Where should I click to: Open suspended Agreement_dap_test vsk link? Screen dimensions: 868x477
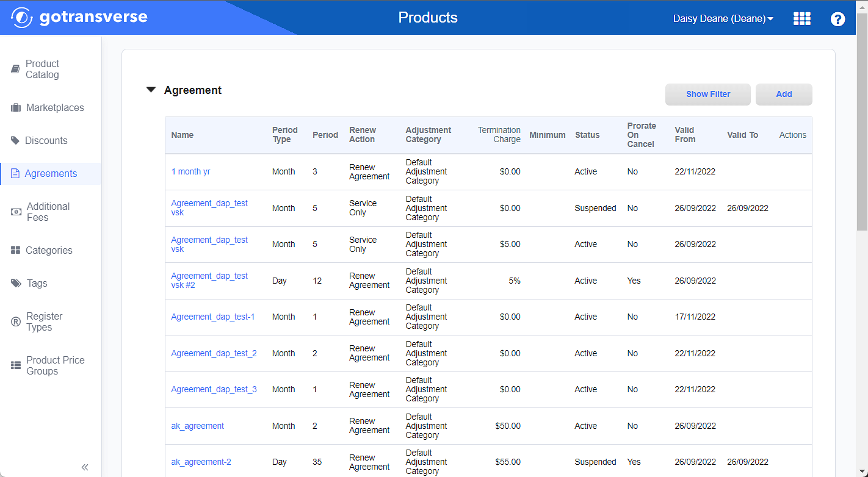[x=209, y=208]
